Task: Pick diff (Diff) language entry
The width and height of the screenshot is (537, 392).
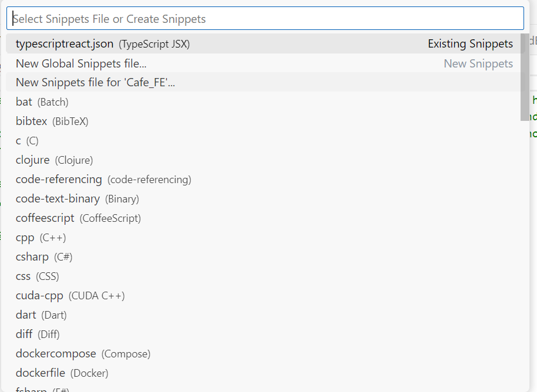Action: [265, 334]
